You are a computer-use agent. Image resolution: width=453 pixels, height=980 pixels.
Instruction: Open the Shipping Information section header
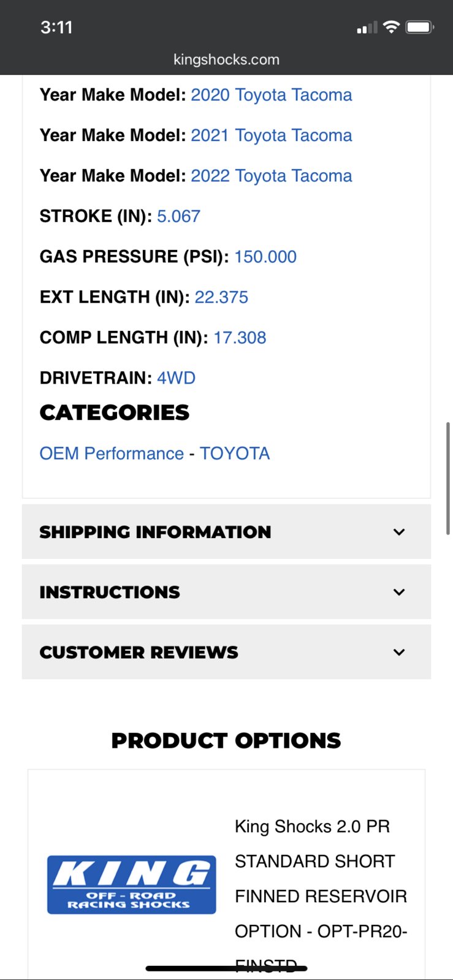tap(226, 531)
